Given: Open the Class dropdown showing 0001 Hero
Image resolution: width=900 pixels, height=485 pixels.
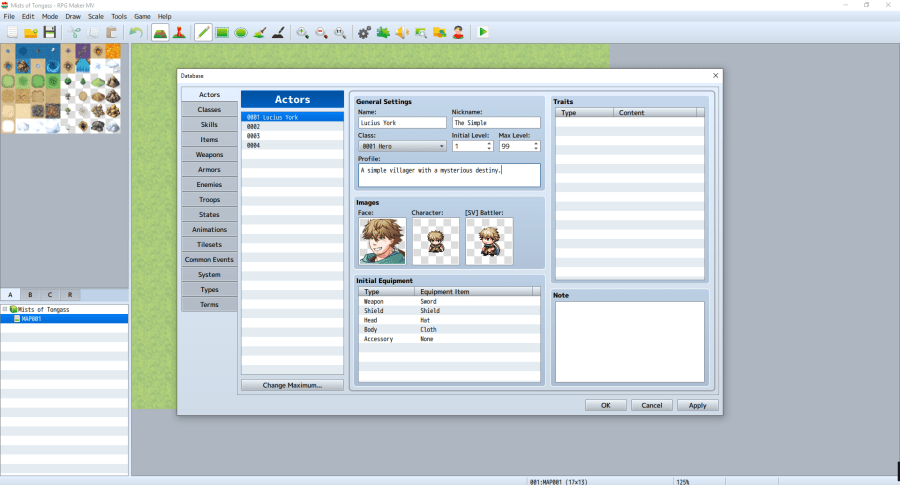Looking at the screenshot, I should click(401, 146).
